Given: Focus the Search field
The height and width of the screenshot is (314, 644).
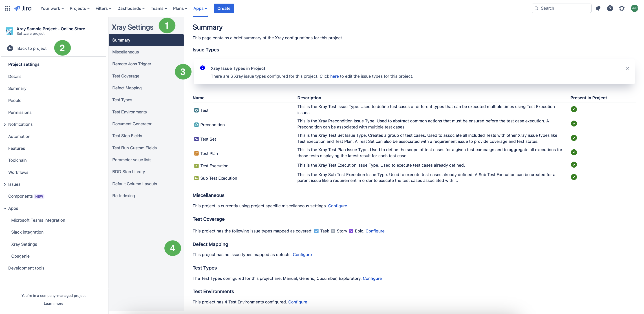Looking at the screenshot, I should [x=561, y=8].
